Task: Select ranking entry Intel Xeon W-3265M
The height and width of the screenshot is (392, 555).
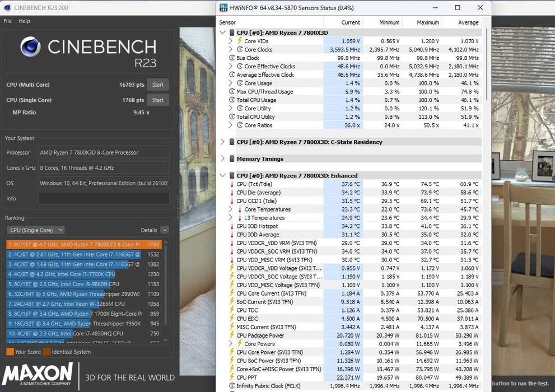Action: click(x=84, y=304)
